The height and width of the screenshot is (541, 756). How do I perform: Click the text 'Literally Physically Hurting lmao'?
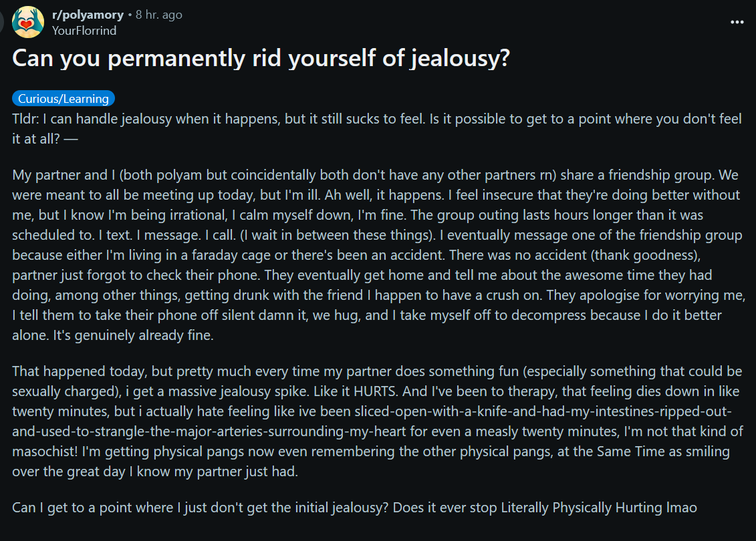[600, 508]
